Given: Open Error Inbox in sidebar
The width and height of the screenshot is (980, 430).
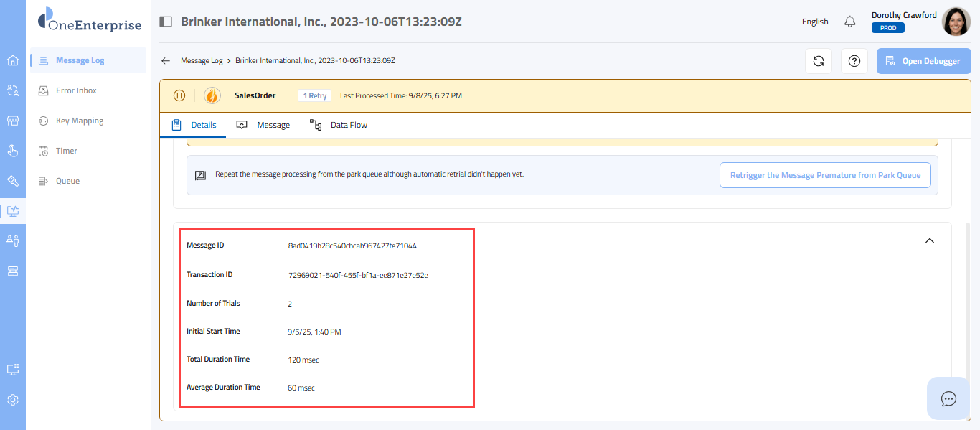Looking at the screenshot, I should pos(76,90).
